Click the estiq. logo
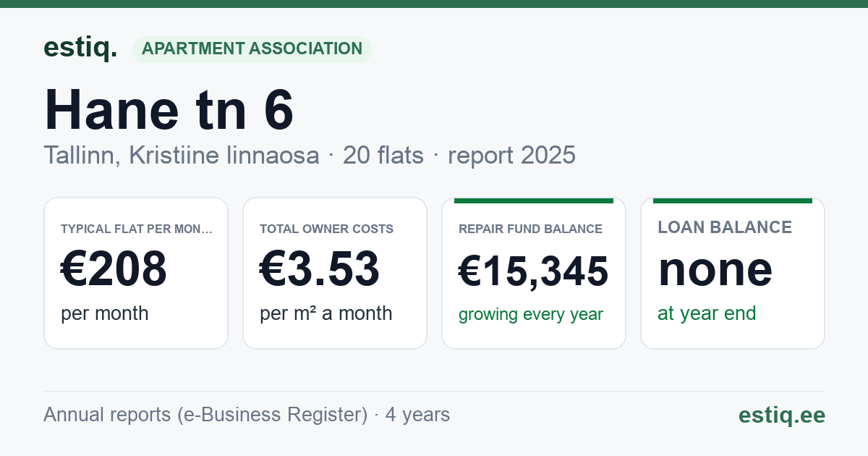The height and width of the screenshot is (456, 868). point(80,48)
